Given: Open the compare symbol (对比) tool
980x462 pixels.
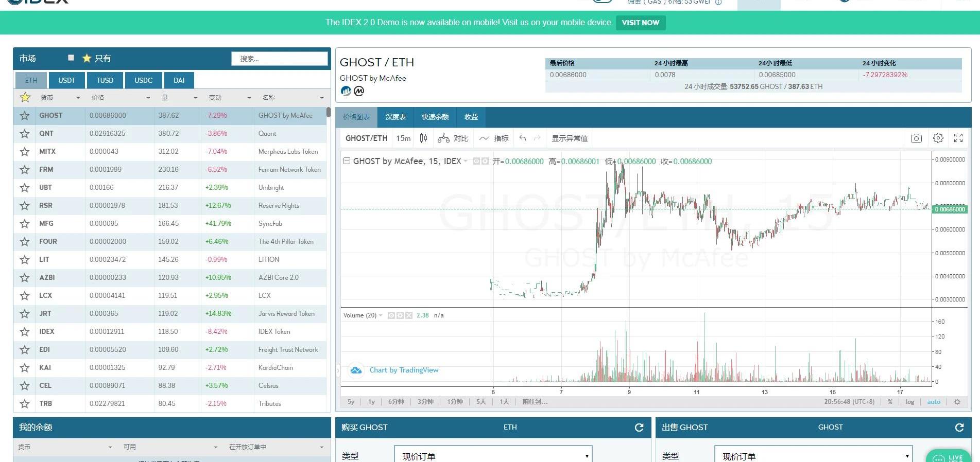Looking at the screenshot, I should tap(453, 138).
